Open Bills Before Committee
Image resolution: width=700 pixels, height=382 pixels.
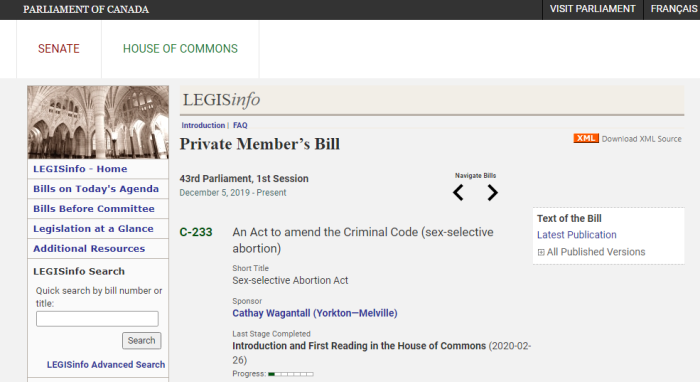point(94,208)
